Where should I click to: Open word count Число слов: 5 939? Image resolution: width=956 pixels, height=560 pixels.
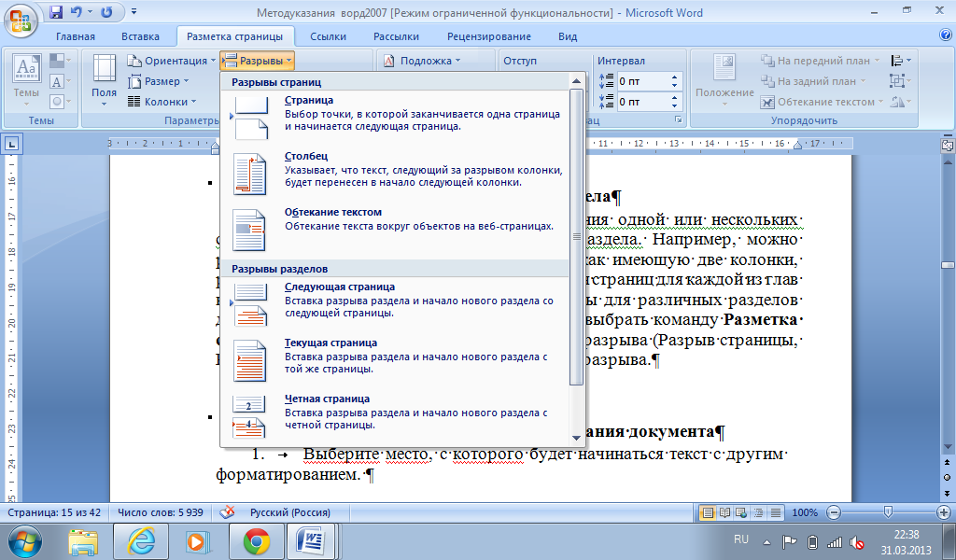pyautogui.click(x=161, y=512)
